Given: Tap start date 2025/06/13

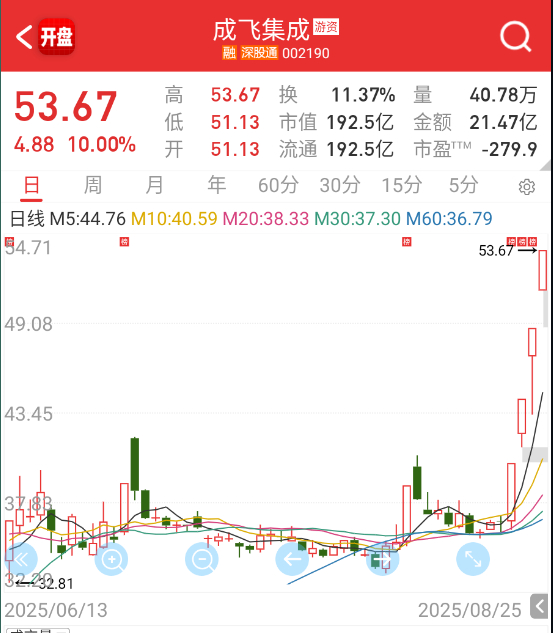Looking at the screenshot, I should 56,610.
